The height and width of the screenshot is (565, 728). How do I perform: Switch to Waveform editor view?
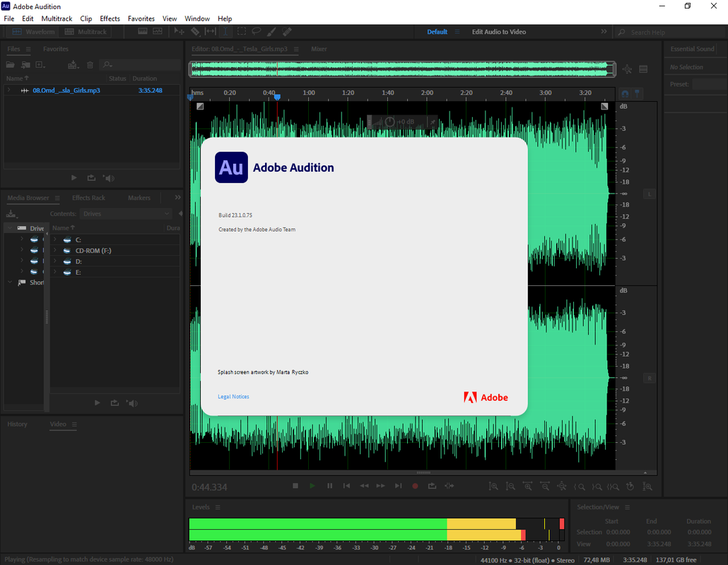[33, 32]
